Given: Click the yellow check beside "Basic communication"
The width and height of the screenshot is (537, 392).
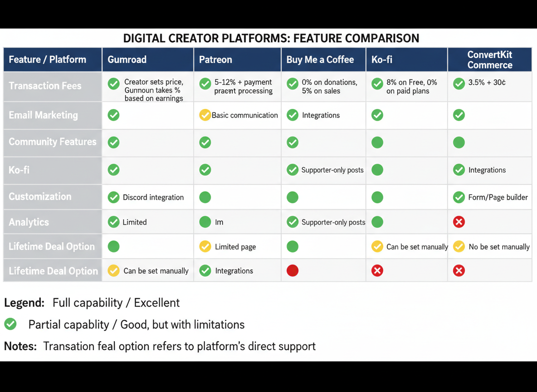Looking at the screenshot, I should (205, 115).
